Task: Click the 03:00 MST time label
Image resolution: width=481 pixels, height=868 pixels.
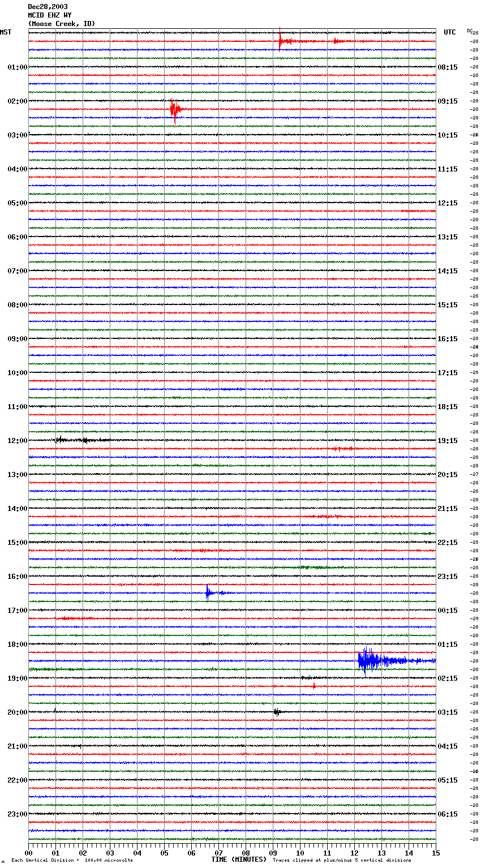Action: pyautogui.click(x=18, y=135)
